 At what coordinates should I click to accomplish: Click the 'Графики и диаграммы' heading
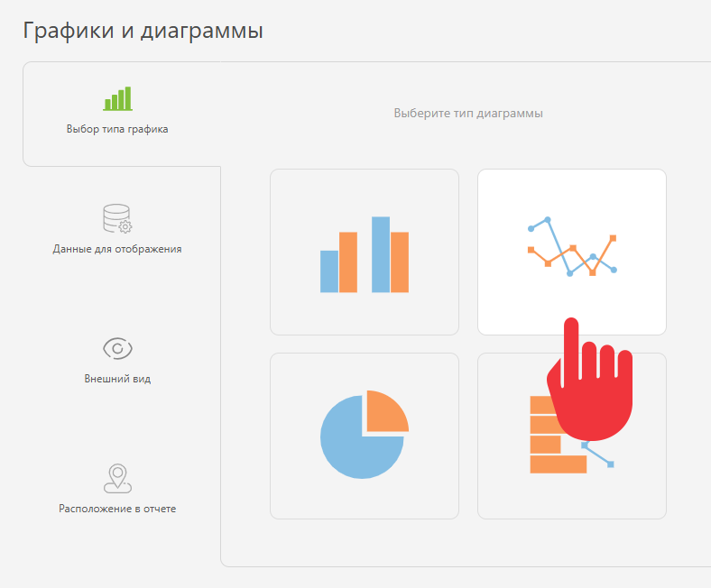143,31
